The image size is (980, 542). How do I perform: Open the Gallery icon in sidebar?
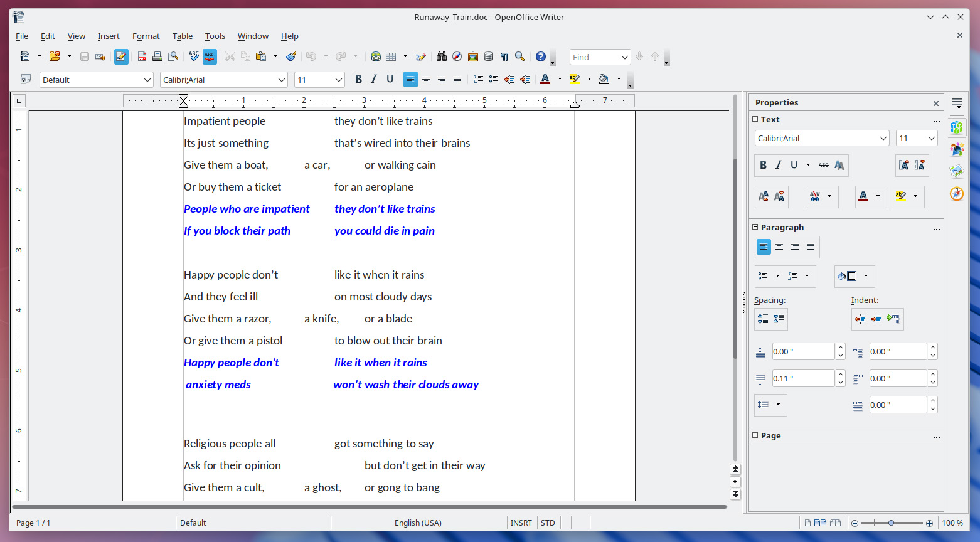[x=956, y=171]
